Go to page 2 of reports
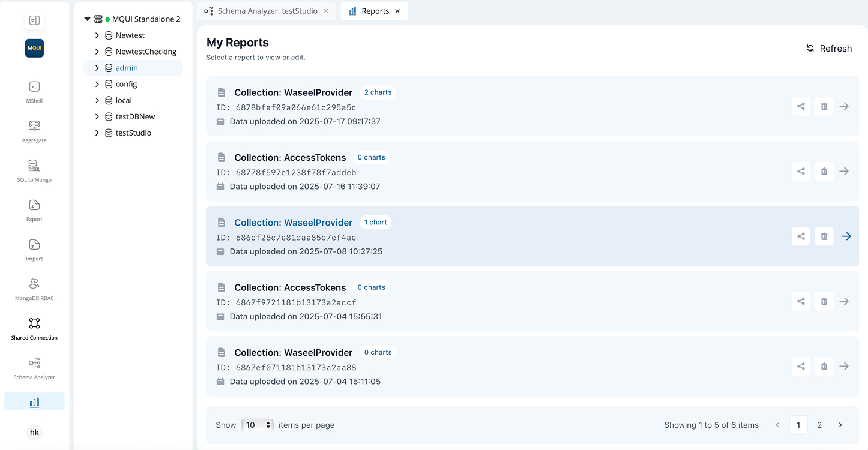The width and height of the screenshot is (868, 450). tap(819, 425)
